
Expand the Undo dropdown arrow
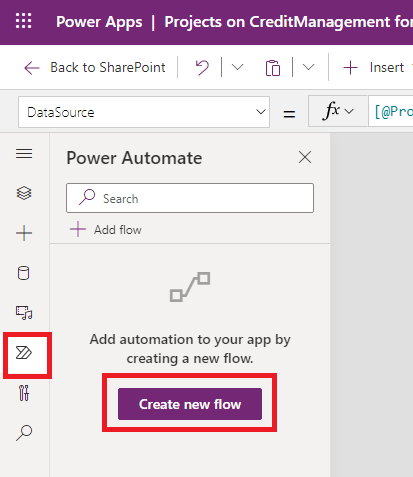(238, 67)
